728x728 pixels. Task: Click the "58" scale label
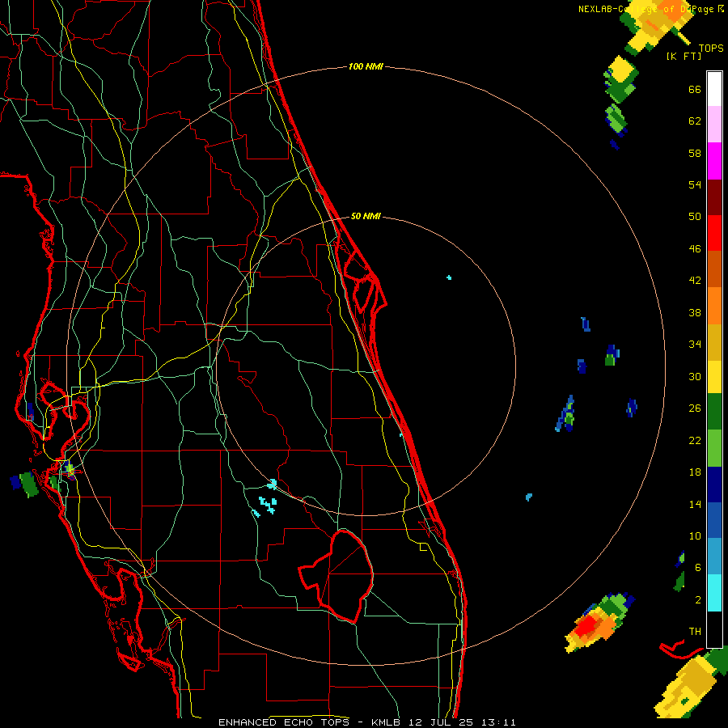pos(695,153)
